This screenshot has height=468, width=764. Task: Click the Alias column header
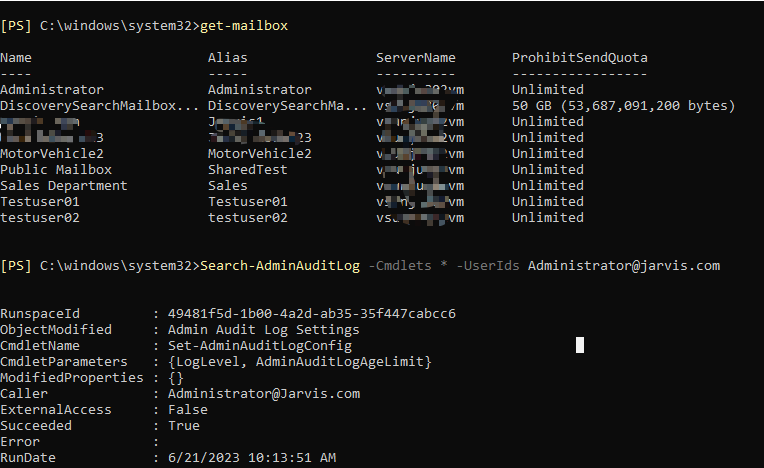click(228, 57)
